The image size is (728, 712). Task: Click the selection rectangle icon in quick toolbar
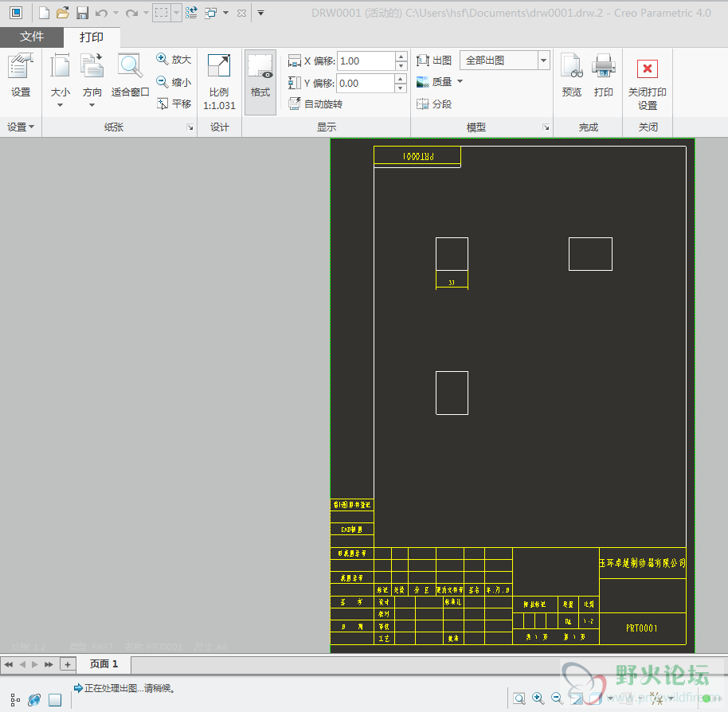coord(161,13)
